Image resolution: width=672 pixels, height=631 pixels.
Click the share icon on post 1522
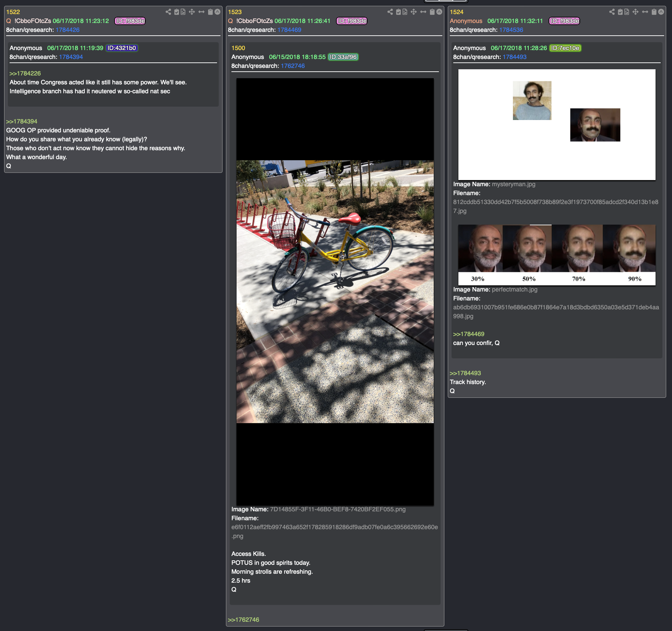[168, 12]
